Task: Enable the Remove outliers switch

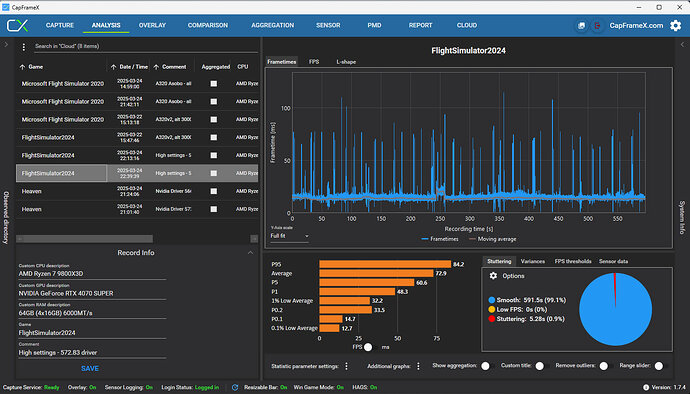Action: 606,366
